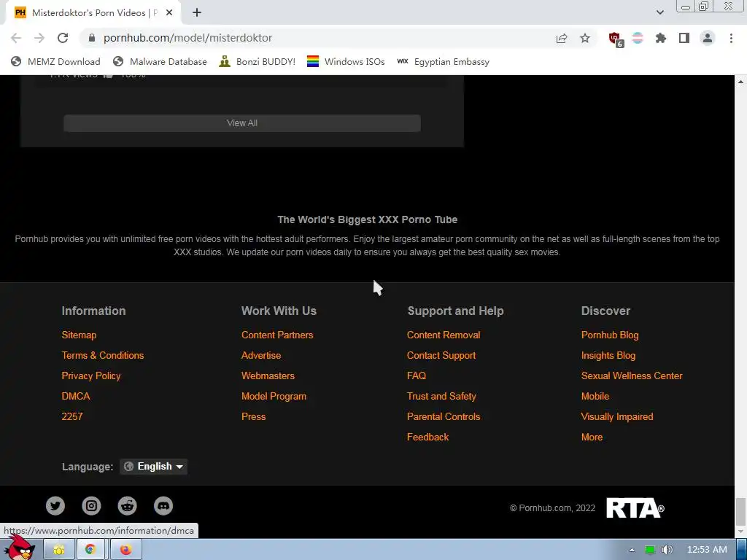Open the Insights Blog link
The width and height of the screenshot is (747, 560).
[x=608, y=355]
